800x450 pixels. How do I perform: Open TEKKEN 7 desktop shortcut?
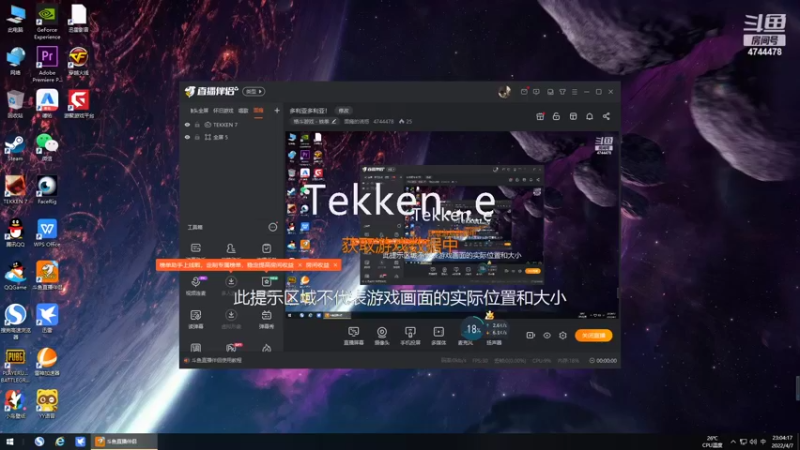pos(15,189)
